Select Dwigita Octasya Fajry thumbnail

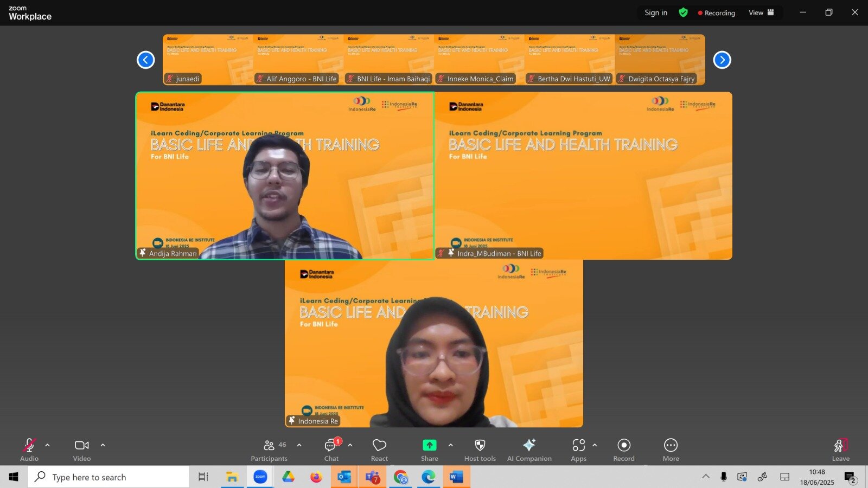(x=660, y=60)
